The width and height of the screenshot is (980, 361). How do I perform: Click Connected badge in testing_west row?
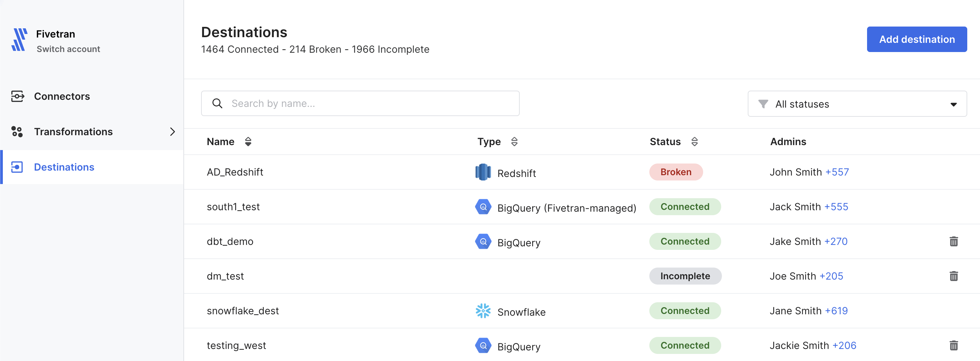685,345
